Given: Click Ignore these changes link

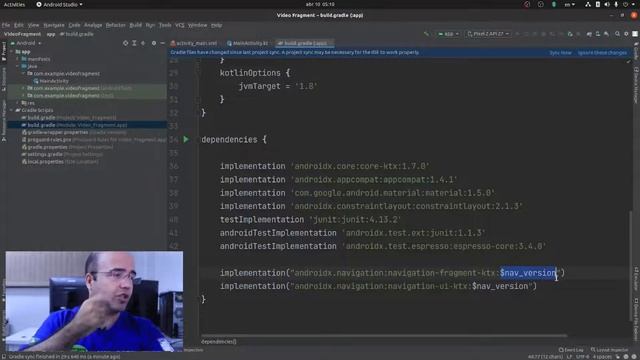Looking at the screenshot, I should point(602,53).
